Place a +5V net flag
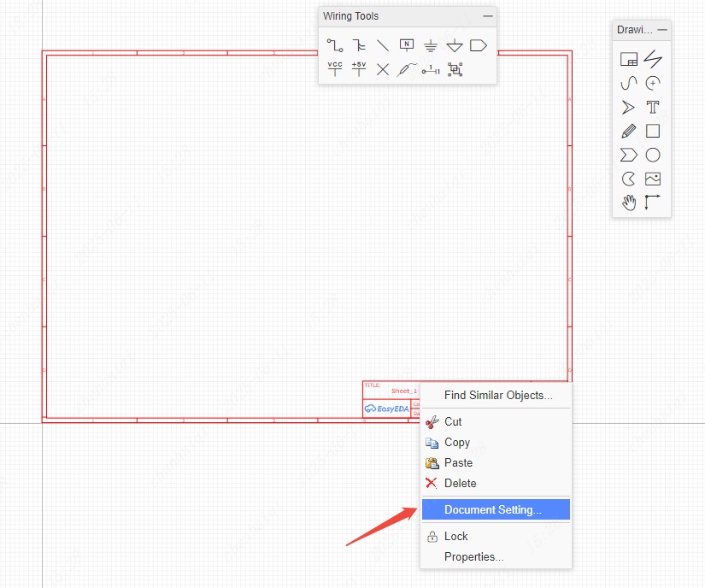The image size is (705, 588). coord(359,69)
